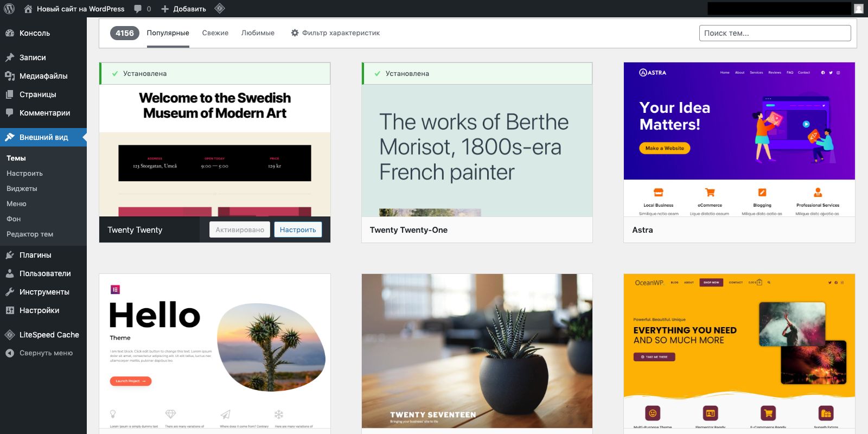Select the Astra theme thumbnail

[x=739, y=139]
